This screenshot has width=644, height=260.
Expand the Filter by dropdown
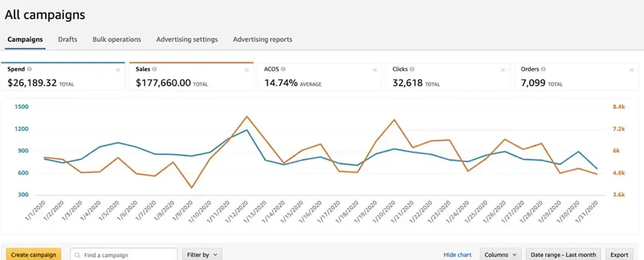pos(202,255)
